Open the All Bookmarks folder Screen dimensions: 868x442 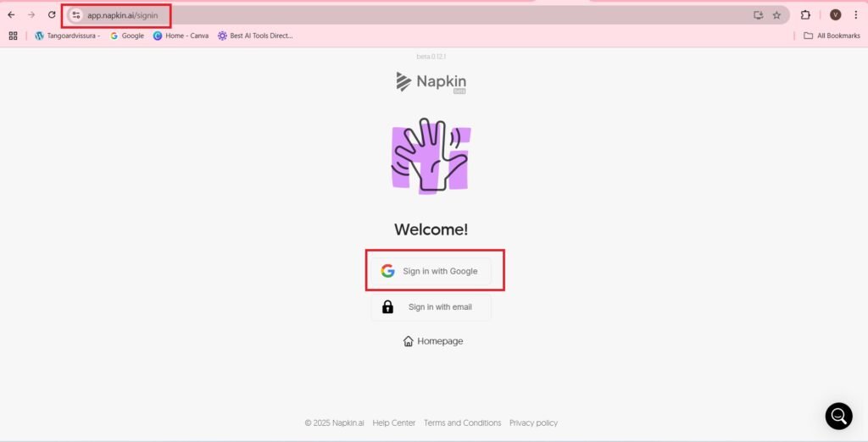[832, 36]
